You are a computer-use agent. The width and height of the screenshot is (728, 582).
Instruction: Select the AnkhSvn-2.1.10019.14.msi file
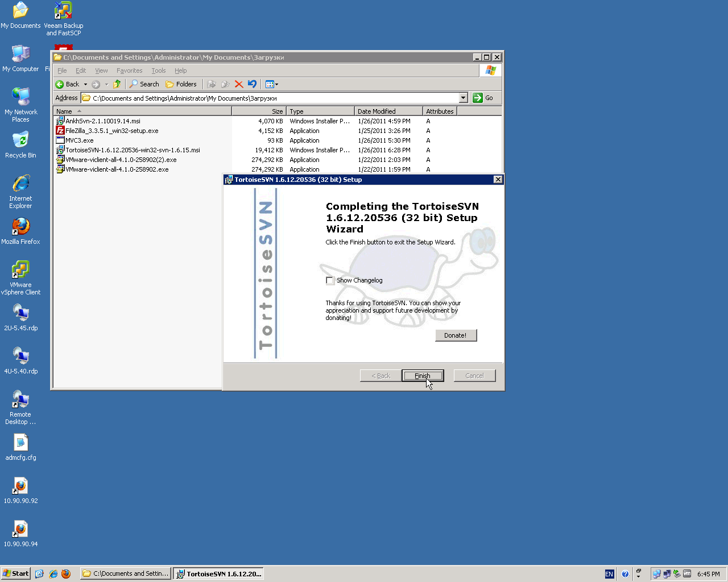(98, 121)
